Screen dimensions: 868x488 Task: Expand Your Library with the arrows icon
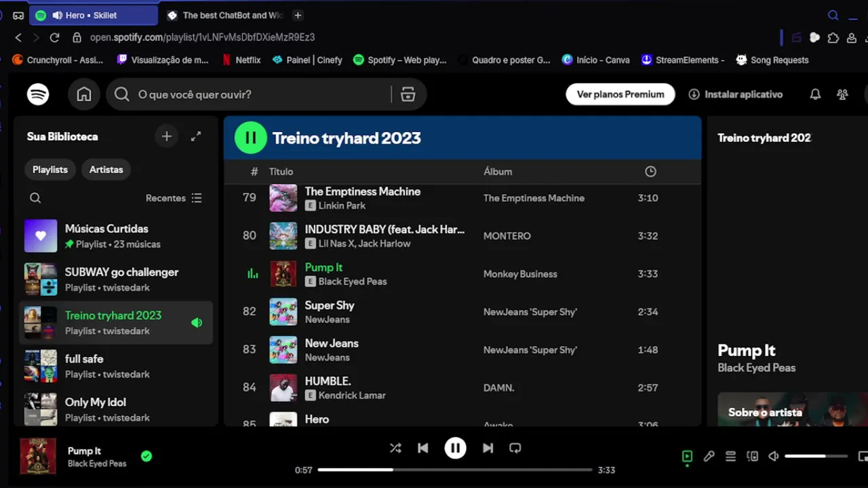pos(196,136)
